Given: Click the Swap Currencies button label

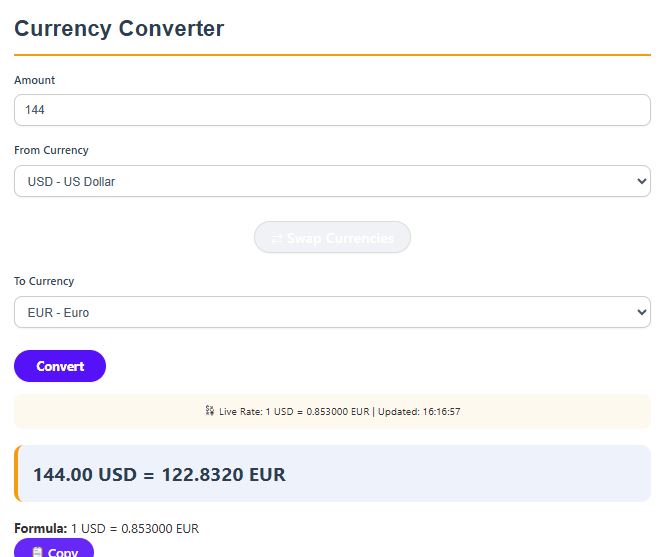Looking at the screenshot, I should (340, 238).
